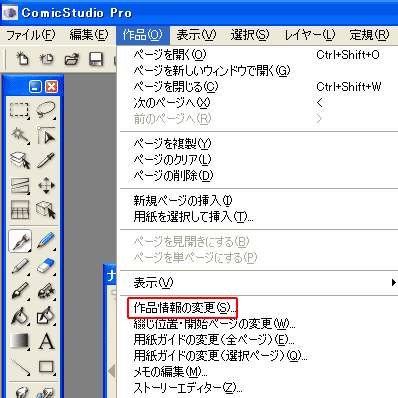
Task: Choose the Text tool (A)
Action: point(46,341)
